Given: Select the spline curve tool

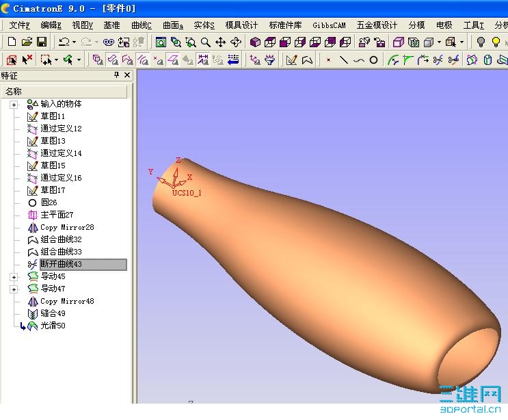Looking at the screenshot, I should tap(358, 60).
